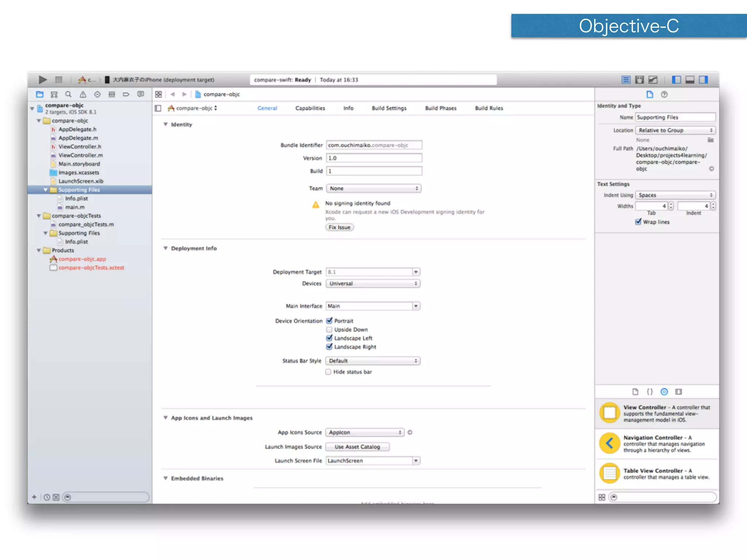Viewport: 747px width, 560px height.
Task: Toggle the Debug area visibility
Action: coord(690,80)
